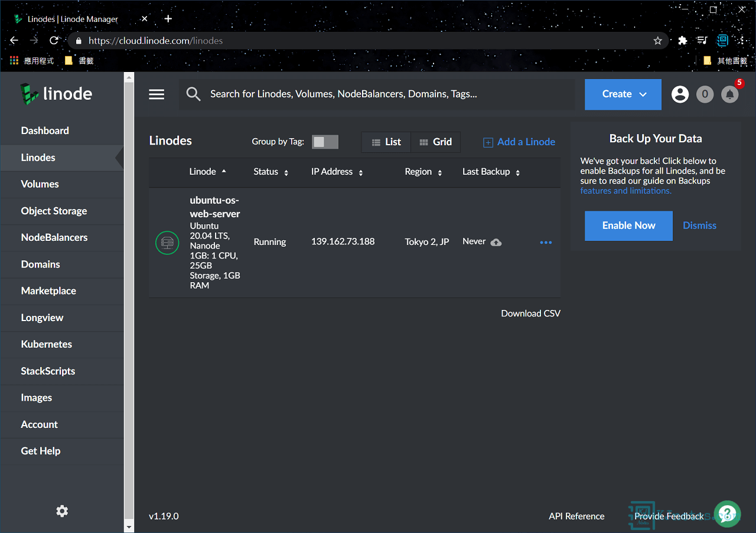Viewport: 756px width, 533px height.
Task: Sort by the Last Backup column
Action: [491, 172]
